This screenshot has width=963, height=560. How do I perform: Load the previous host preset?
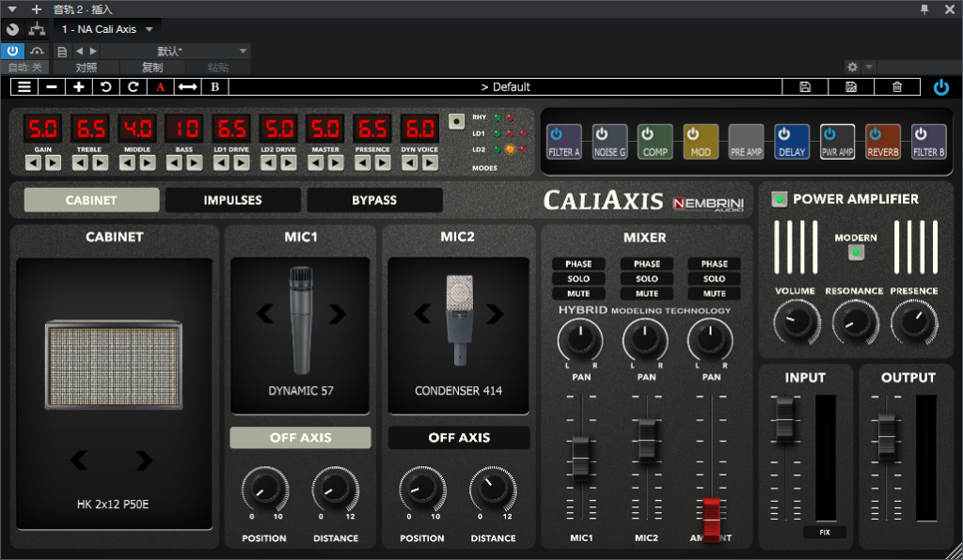79,51
